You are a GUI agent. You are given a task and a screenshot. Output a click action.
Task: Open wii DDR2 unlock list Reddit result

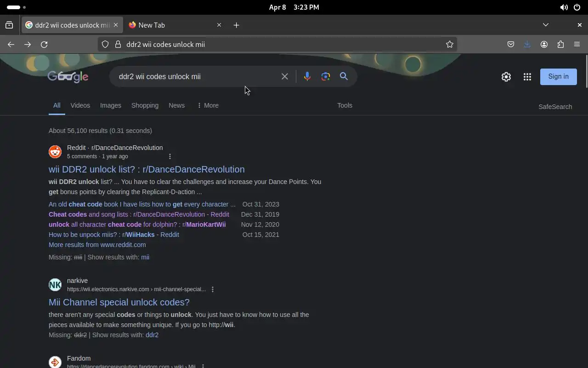[x=147, y=169]
